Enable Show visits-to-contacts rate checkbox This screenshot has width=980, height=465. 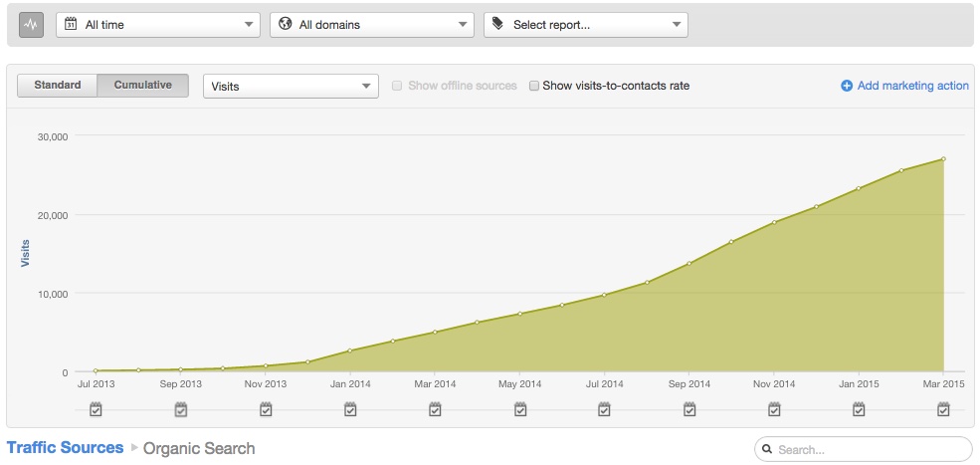pyautogui.click(x=534, y=86)
